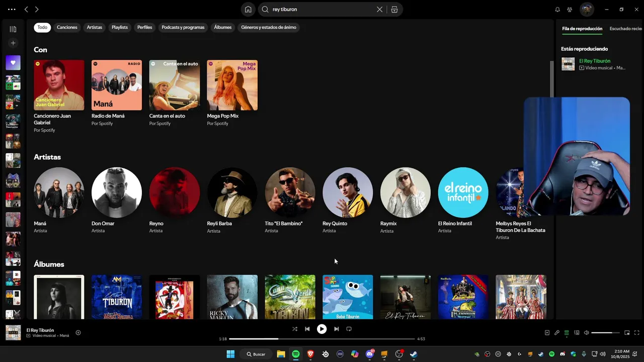The height and width of the screenshot is (362, 644).
Task: Open Liked Songs heart tile
Action: (13, 63)
